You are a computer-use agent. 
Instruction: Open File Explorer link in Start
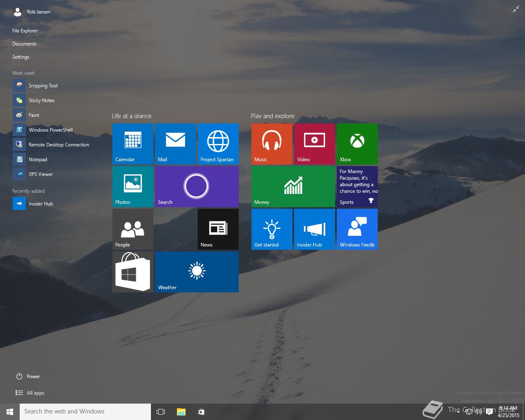tap(25, 31)
